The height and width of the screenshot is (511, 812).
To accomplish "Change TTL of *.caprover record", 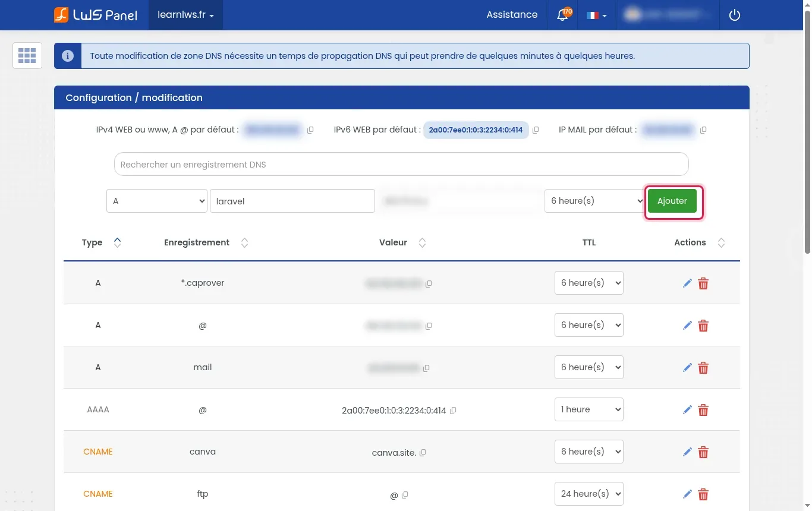I will click(x=589, y=283).
